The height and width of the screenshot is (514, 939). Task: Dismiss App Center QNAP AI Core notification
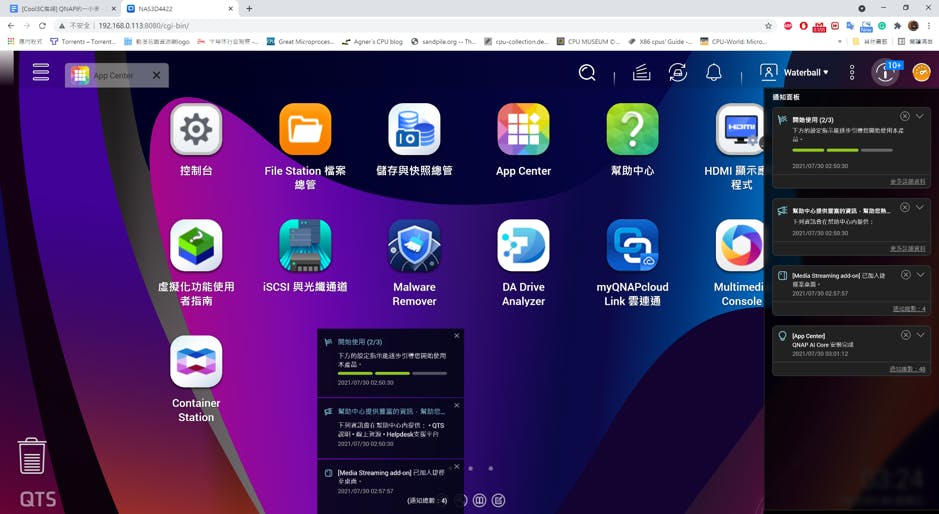pyautogui.click(x=905, y=335)
